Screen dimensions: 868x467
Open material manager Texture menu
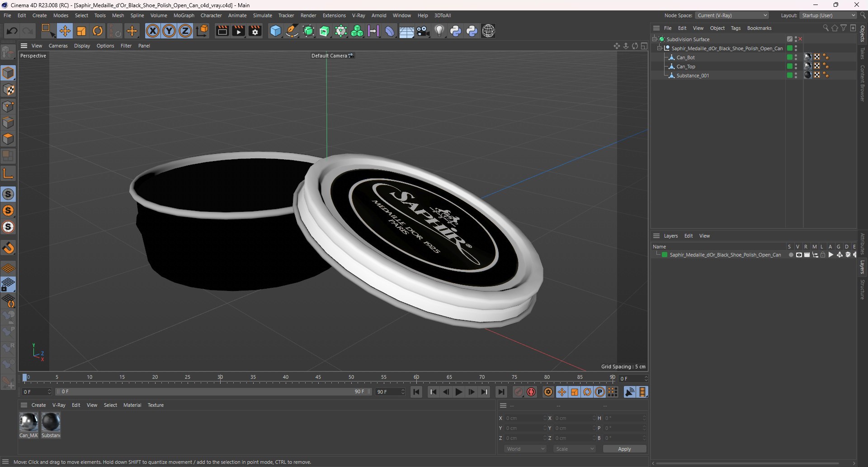[156, 405]
